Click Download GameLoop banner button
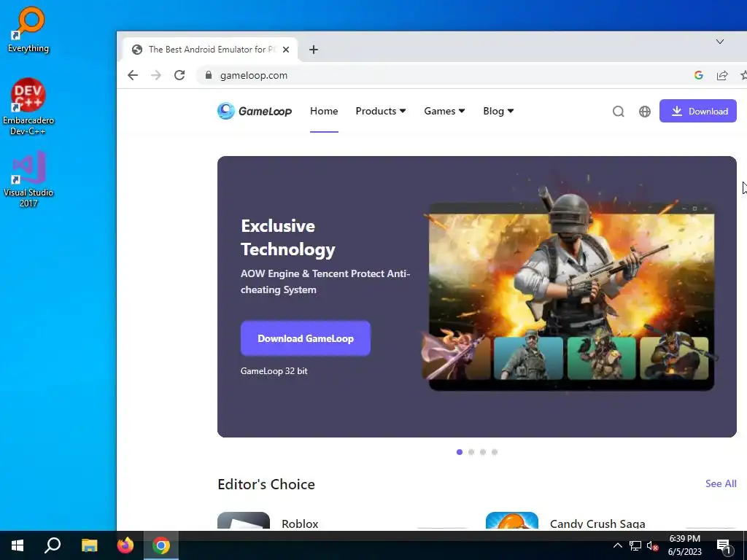Screen dimensions: 747x560 [306, 338]
